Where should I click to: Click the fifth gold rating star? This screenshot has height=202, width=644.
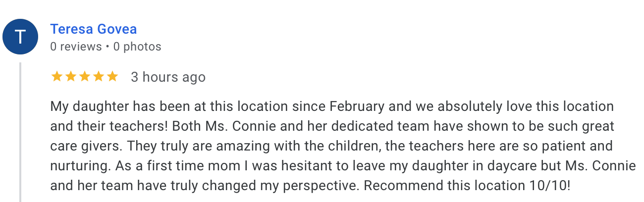click(x=112, y=77)
